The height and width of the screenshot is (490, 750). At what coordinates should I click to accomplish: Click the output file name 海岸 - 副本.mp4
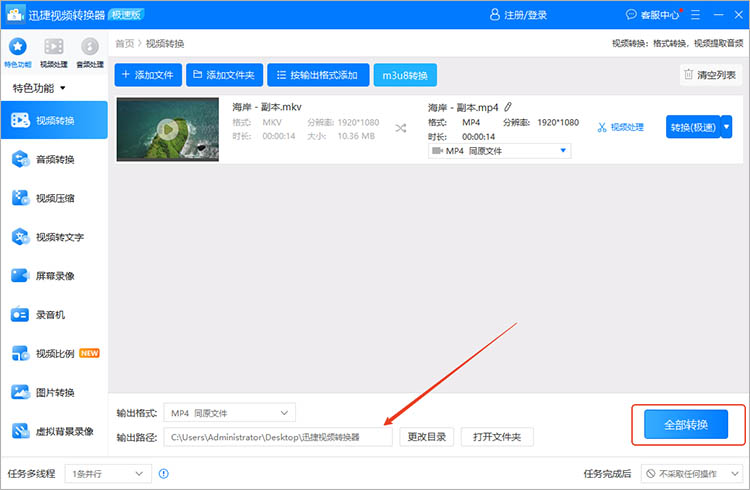tap(463, 107)
